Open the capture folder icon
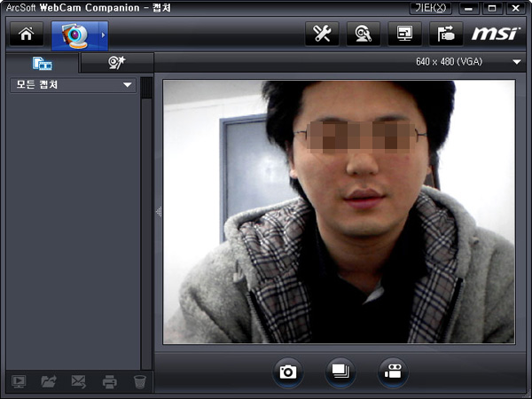This screenshot has width=532, height=399. pos(49,381)
